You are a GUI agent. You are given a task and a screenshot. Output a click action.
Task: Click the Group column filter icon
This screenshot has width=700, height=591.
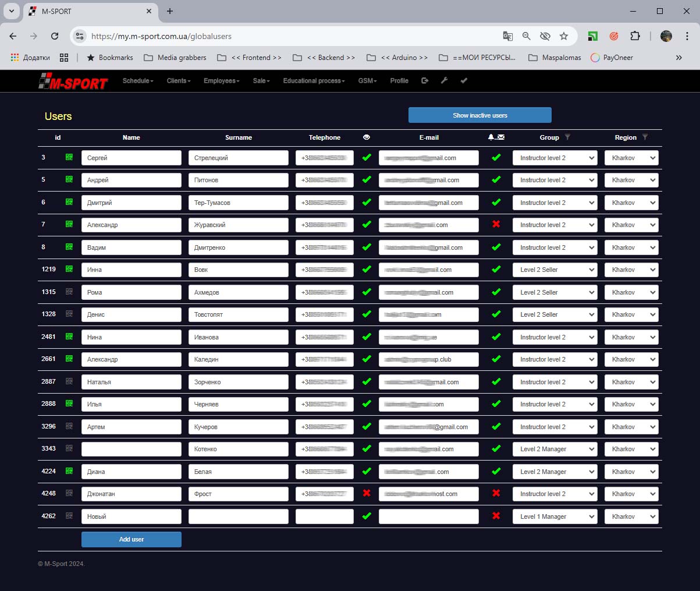point(567,137)
